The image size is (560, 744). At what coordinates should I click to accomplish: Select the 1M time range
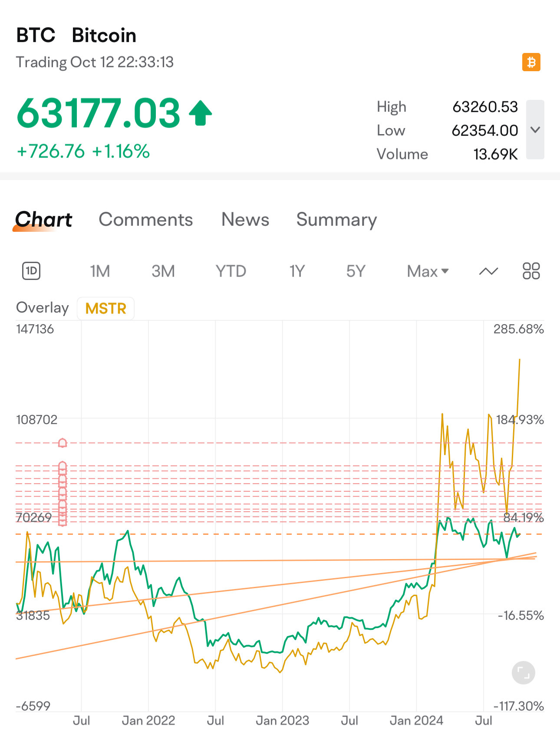[100, 271]
